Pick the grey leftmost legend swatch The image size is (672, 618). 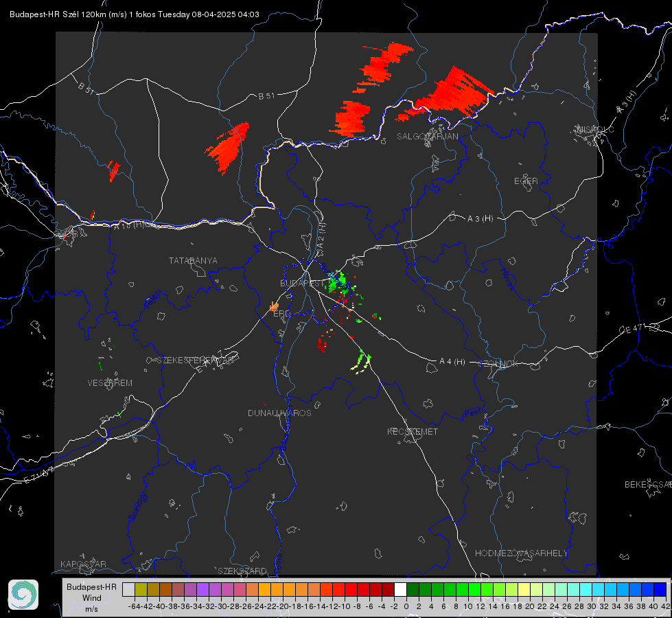click(x=128, y=590)
